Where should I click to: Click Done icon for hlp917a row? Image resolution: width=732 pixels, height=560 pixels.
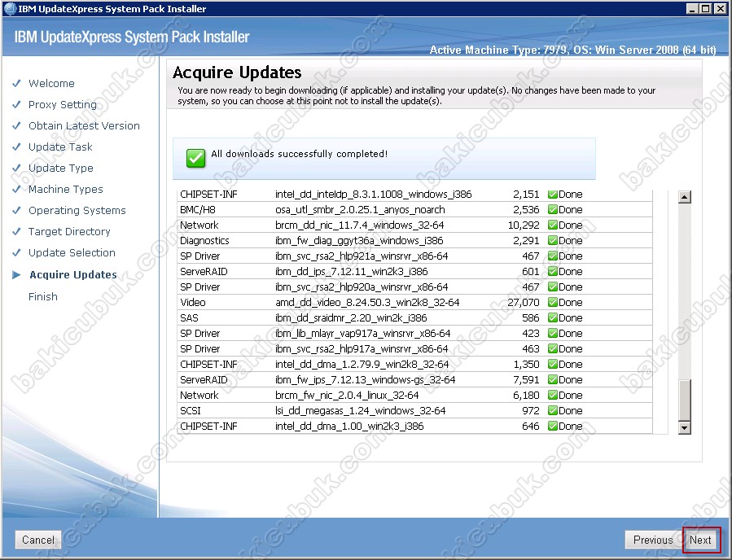[553, 348]
